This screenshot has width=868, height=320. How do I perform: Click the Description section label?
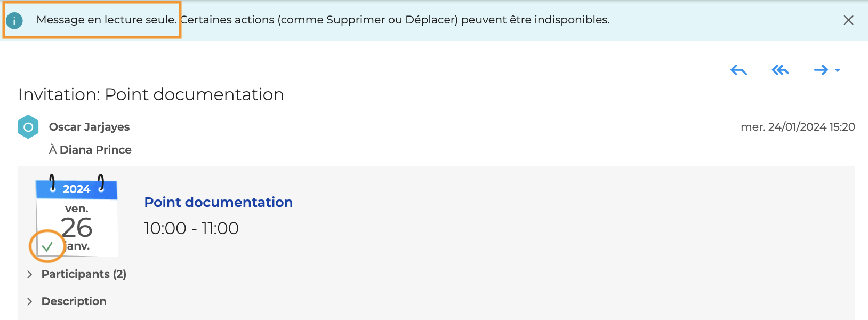pyautogui.click(x=74, y=301)
